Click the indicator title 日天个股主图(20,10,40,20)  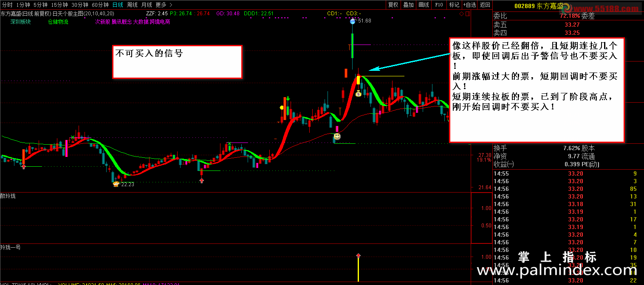(83, 13)
